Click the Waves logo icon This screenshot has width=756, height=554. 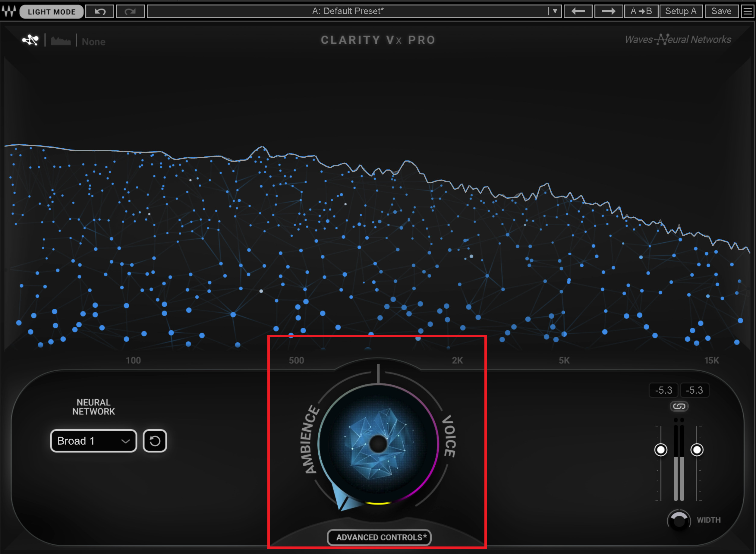pos(9,11)
